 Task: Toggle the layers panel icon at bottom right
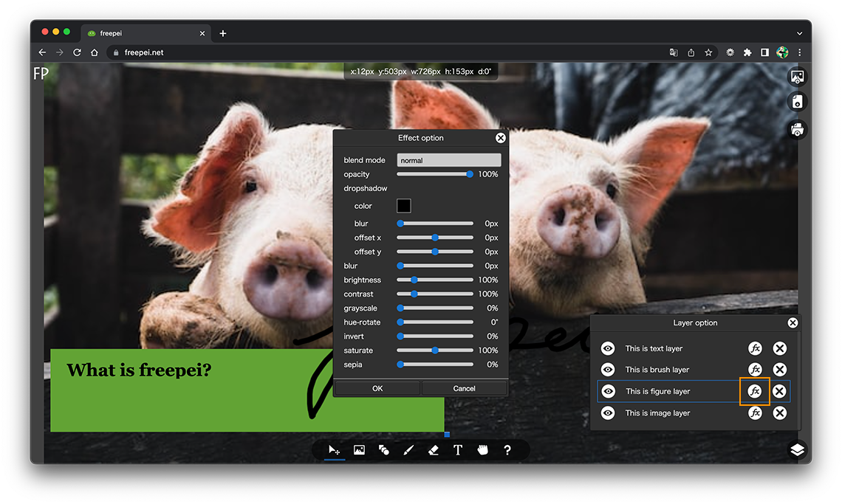798,450
